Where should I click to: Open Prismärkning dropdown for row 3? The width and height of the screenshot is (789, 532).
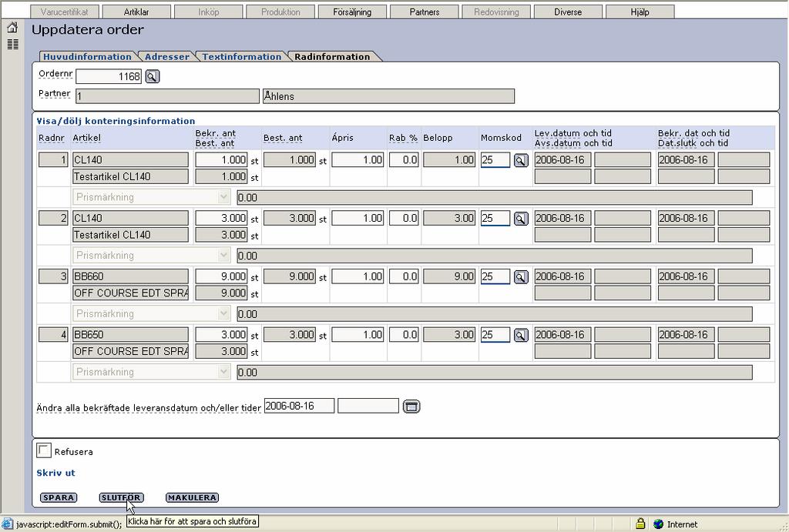(x=152, y=314)
